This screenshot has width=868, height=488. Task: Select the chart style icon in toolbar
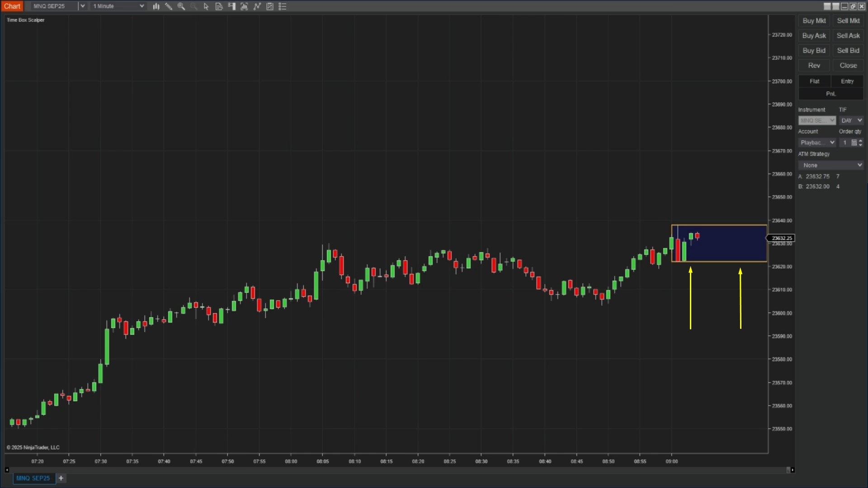point(156,6)
